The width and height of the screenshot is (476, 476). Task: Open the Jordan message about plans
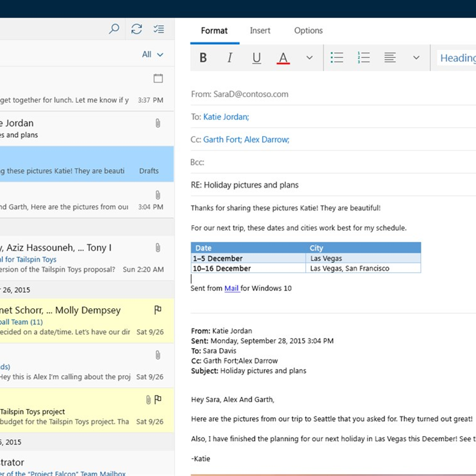coord(86,129)
